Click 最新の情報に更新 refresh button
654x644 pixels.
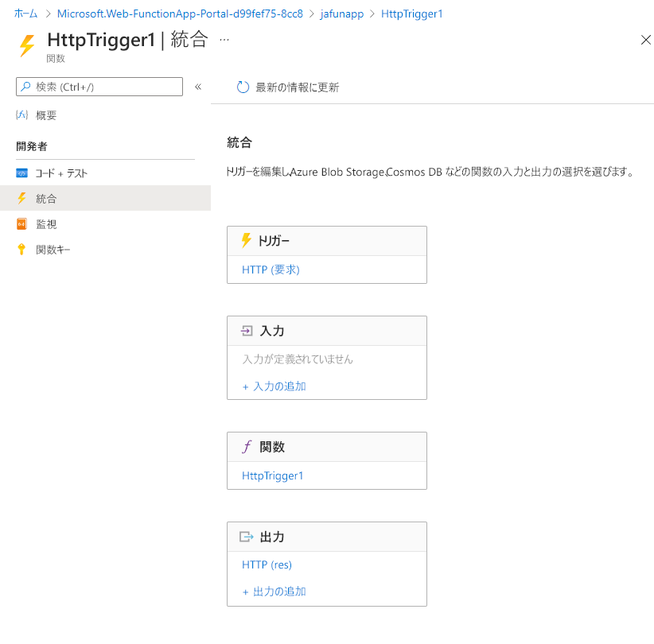pyautogui.click(x=288, y=87)
